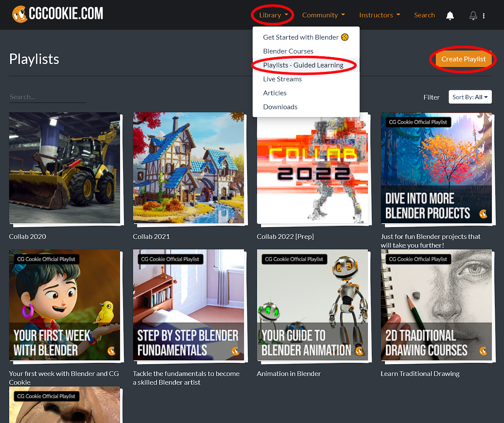Open the Collab 2021 cottage thumbnail
The height and width of the screenshot is (423, 504).
(188, 168)
